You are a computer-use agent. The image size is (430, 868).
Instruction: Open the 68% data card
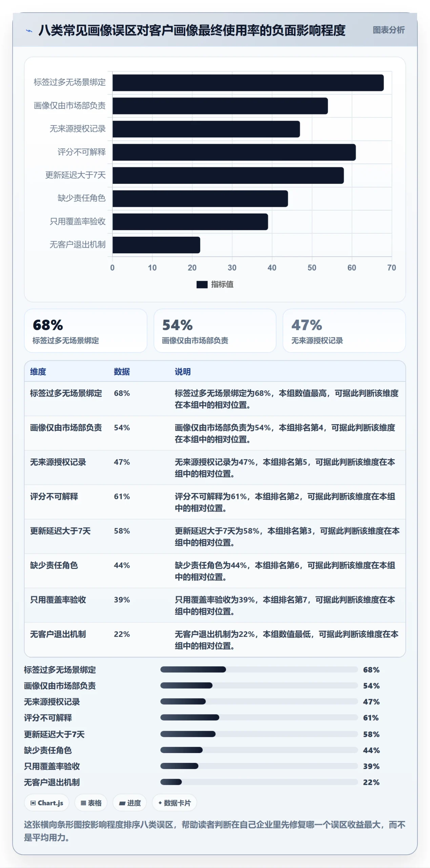(x=85, y=330)
